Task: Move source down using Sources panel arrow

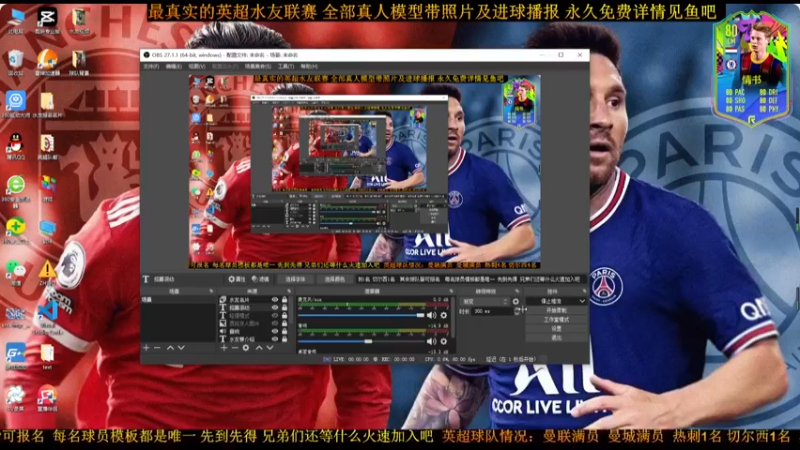Action: tap(270, 347)
